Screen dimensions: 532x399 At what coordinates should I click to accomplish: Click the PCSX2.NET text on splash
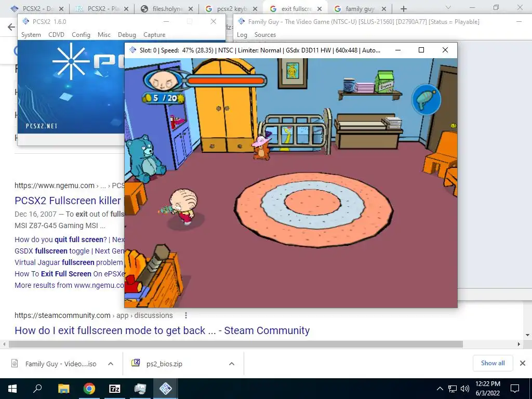pyautogui.click(x=42, y=126)
